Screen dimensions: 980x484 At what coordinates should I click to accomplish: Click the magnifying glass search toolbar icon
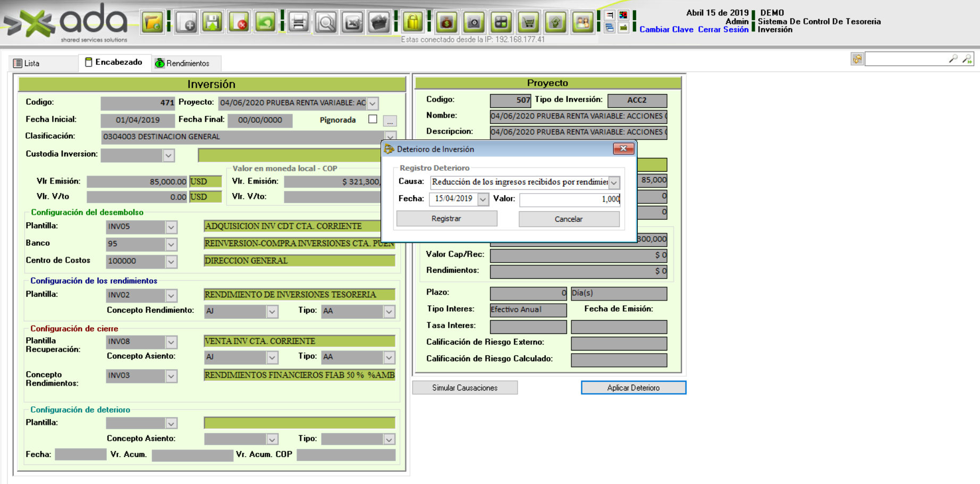[326, 22]
